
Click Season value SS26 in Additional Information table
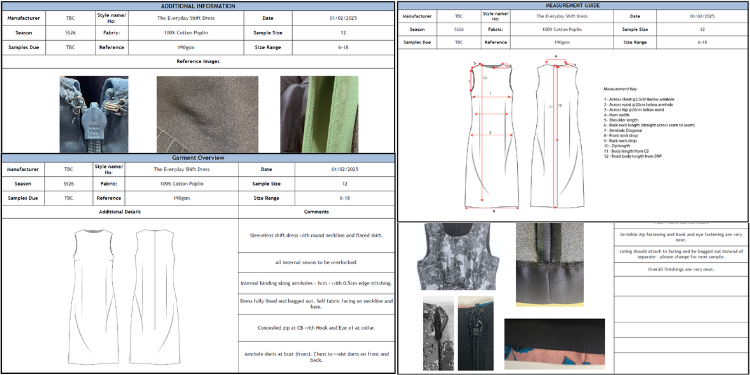pyautogui.click(x=70, y=33)
